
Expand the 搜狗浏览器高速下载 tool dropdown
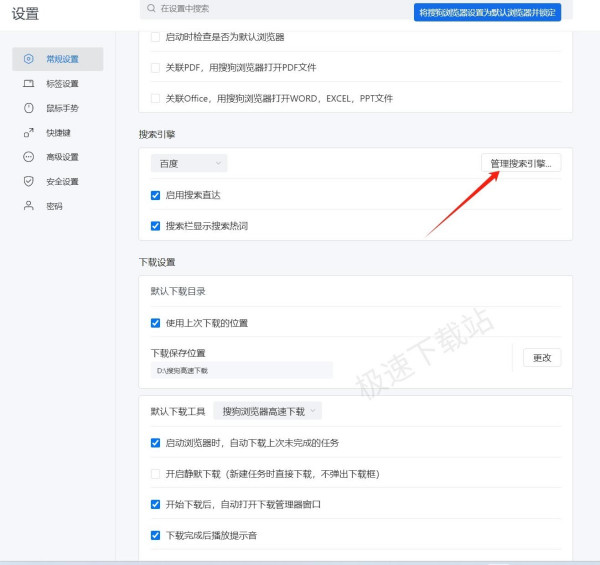click(x=267, y=411)
